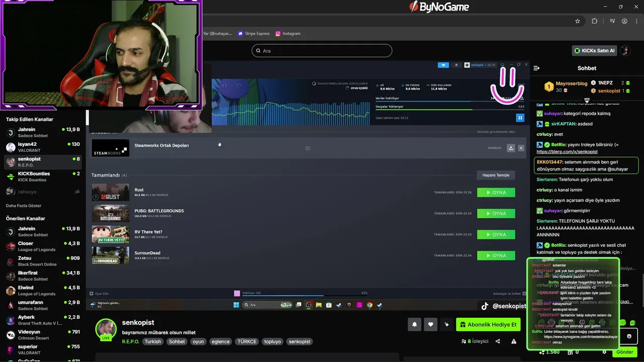Open superior VALORANT channel
This screenshot has height=362, width=644.
tap(43, 349)
